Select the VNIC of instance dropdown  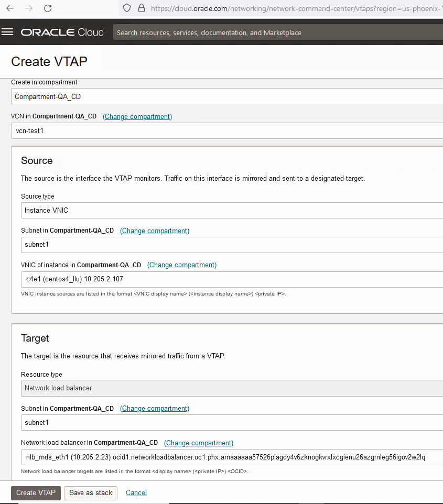click(x=231, y=279)
